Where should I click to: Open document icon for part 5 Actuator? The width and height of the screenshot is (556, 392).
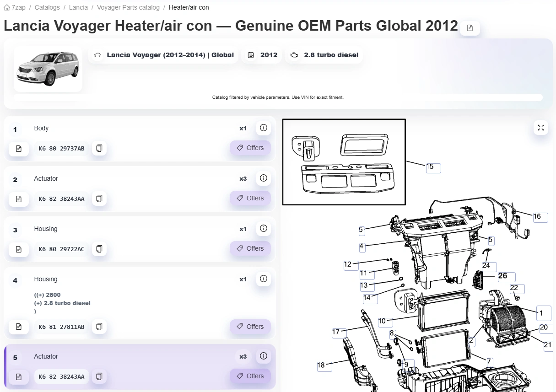click(19, 376)
